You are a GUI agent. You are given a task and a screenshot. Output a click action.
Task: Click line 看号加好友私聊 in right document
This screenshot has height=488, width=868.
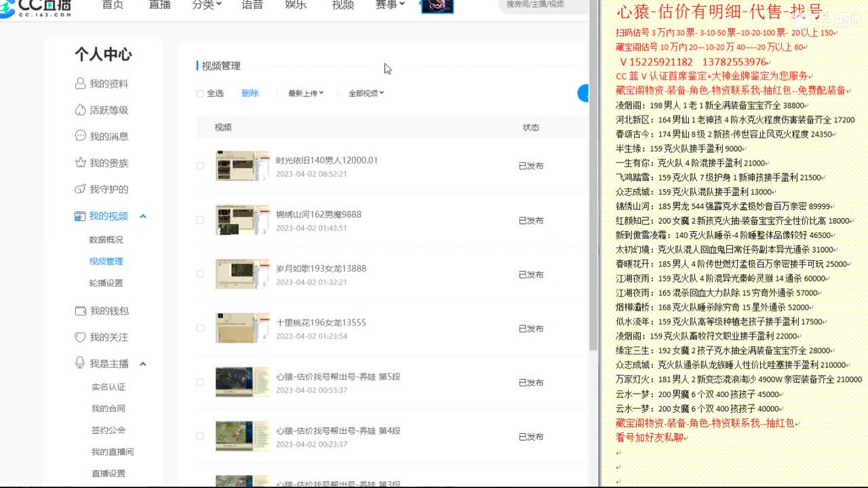(x=650, y=438)
